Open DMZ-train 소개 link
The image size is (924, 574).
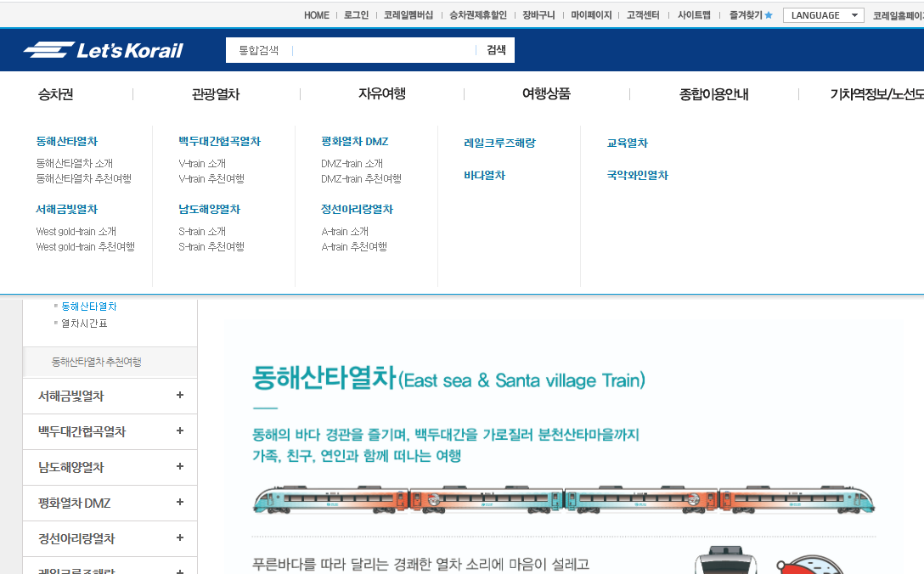point(352,163)
